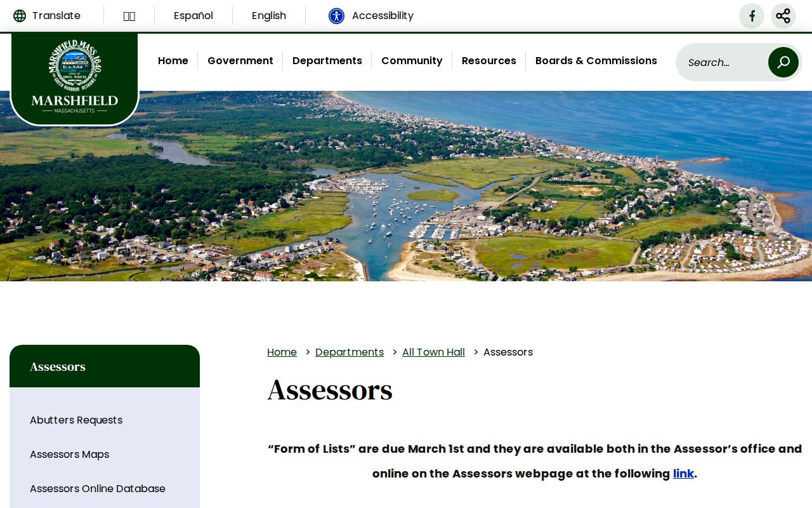
Task: Open the Community menu
Action: click(x=412, y=61)
